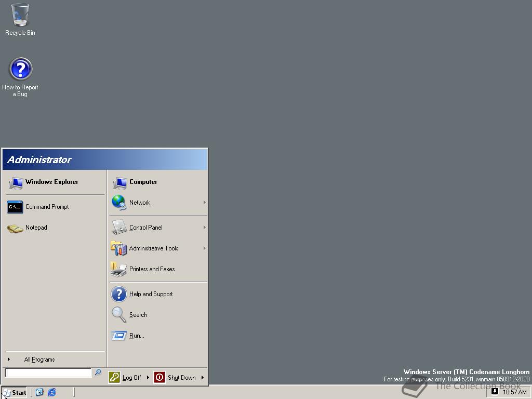Click the Search magnifying glass icon
This screenshot has width=532, height=399.
coord(119,315)
